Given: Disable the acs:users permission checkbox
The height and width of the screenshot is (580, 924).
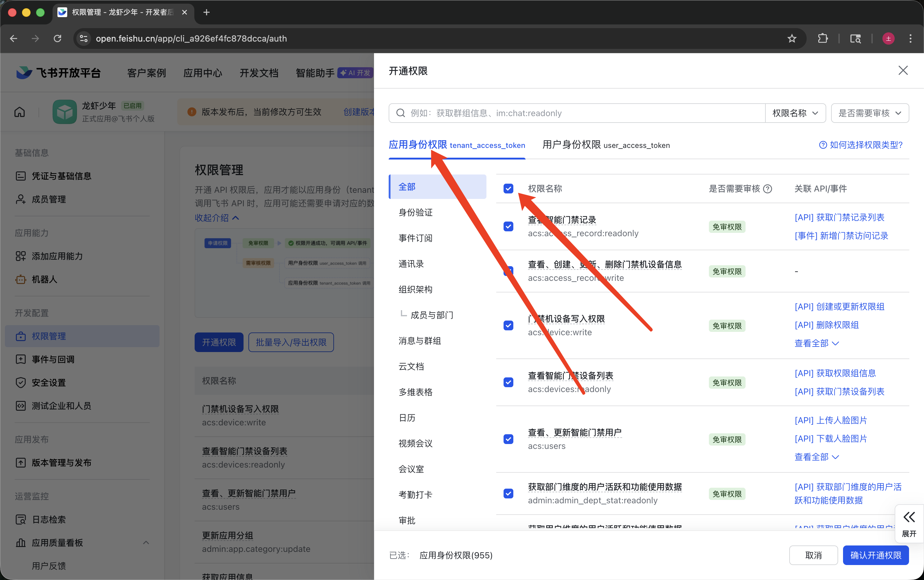Looking at the screenshot, I should coord(508,439).
